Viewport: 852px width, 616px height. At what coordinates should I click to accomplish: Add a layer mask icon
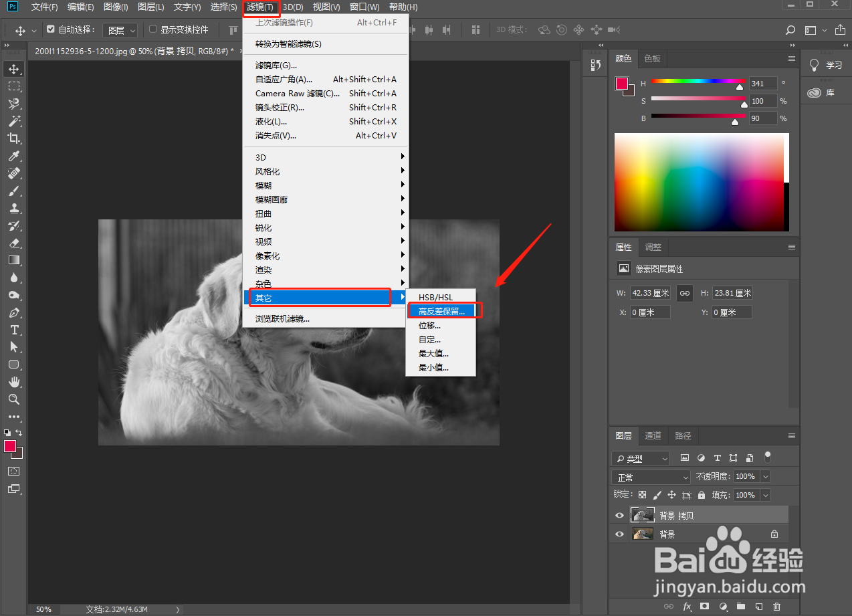click(x=704, y=607)
